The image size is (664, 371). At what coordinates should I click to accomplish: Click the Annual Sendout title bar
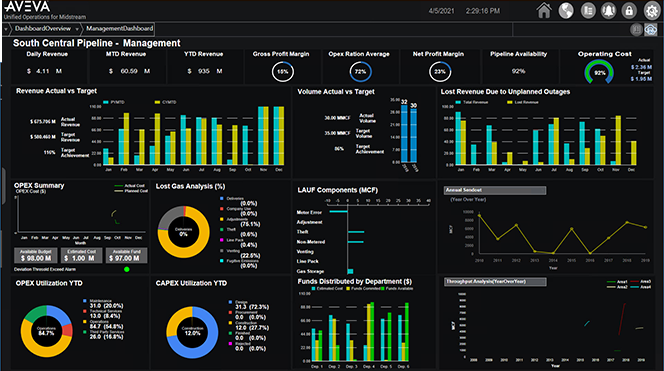point(495,190)
